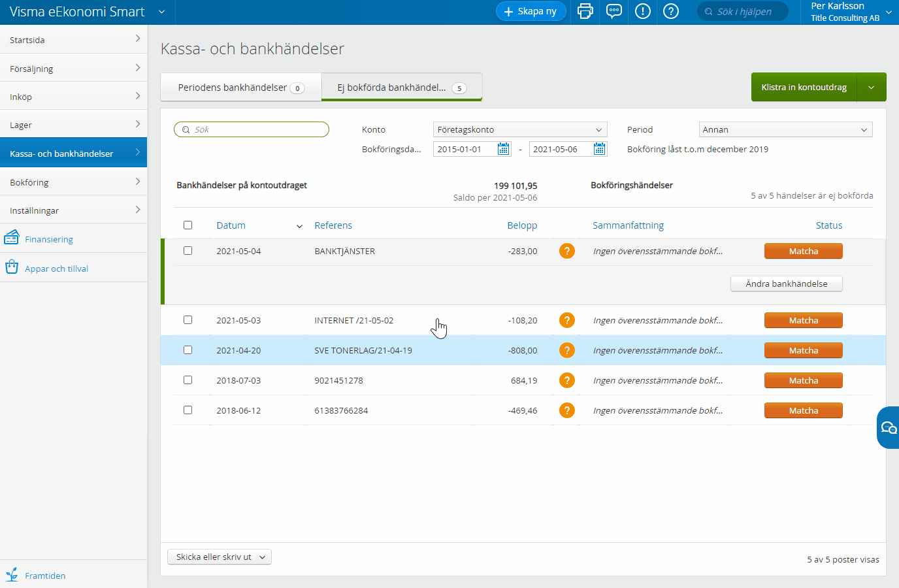This screenshot has width=899, height=588.
Task: Open the chat message icon in header
Action: pos(614,11)
